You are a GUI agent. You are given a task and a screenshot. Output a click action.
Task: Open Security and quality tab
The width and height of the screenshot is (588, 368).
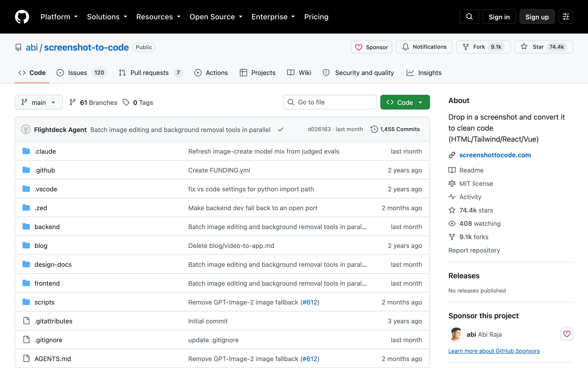point(358,73)
